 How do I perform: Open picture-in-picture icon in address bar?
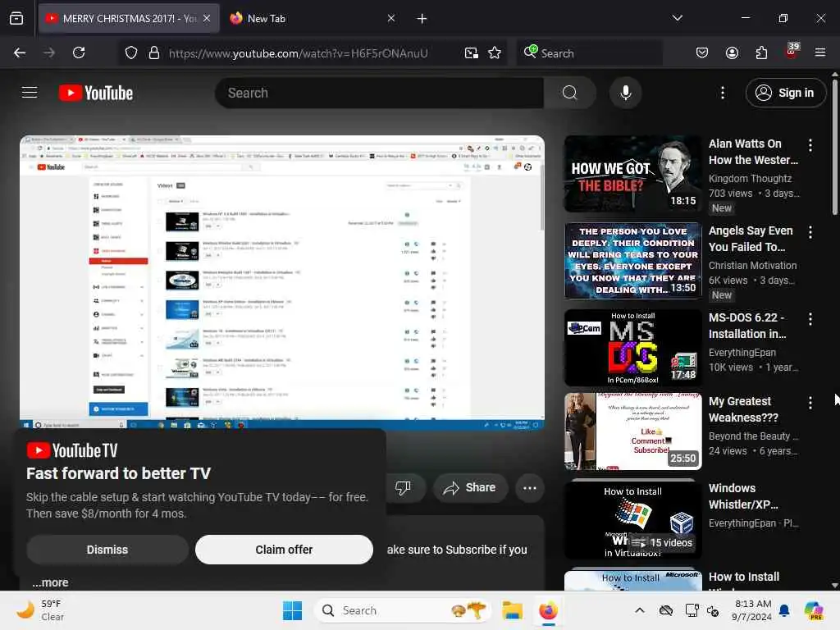(472, 52)
